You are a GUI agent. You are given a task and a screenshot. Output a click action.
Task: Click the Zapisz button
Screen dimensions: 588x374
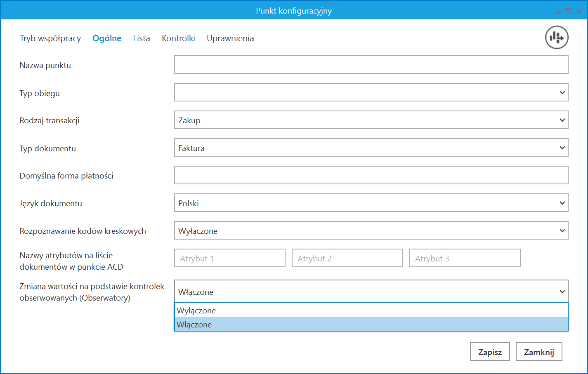(x=490, y=352)
